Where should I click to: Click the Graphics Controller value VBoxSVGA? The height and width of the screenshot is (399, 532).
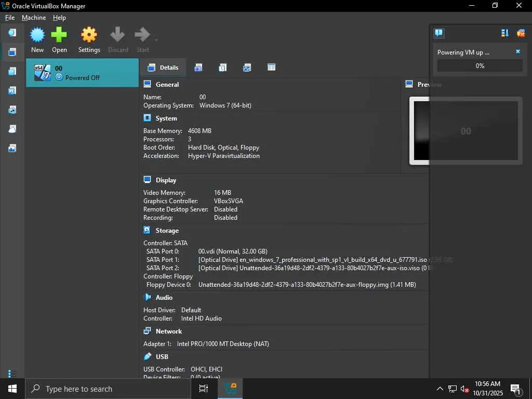tap(229, 201)
